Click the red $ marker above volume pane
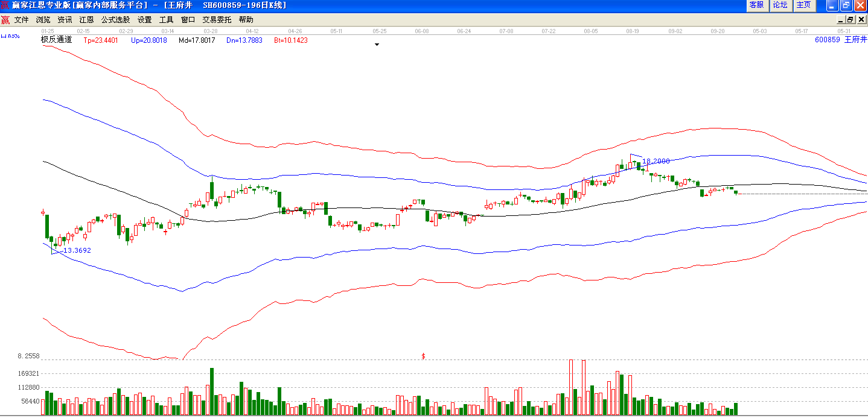Screen dimensions: 868x418 click(x=423, y=356)
